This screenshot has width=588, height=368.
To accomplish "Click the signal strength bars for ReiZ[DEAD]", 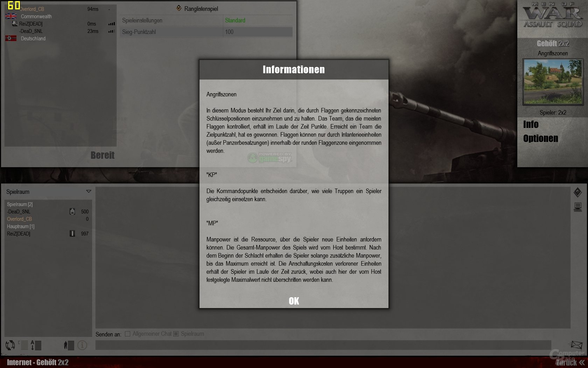I will pyautogui.click(x=111, y=24).
